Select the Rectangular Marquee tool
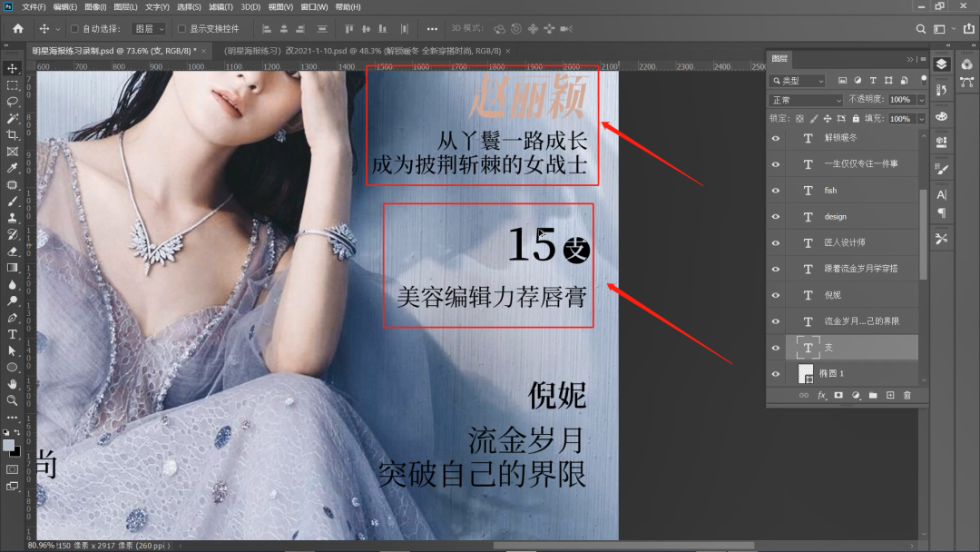Image resolution: width=980 pixels, height=552 pixels. [12, 85]
